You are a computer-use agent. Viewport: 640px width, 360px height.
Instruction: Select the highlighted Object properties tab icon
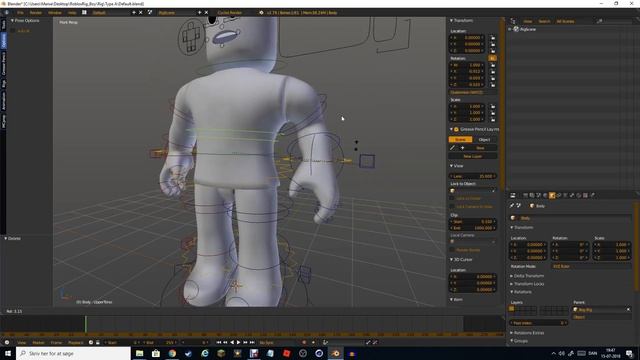552,196
